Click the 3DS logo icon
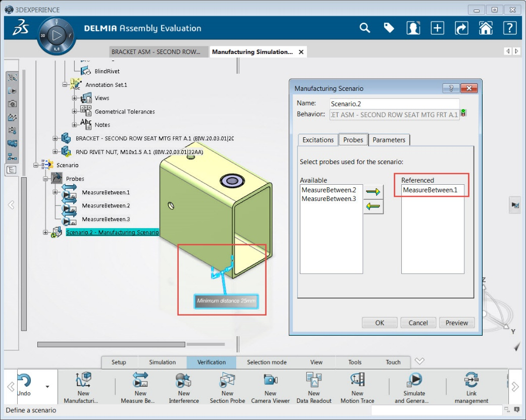The image size is (526, 420). 21,27
